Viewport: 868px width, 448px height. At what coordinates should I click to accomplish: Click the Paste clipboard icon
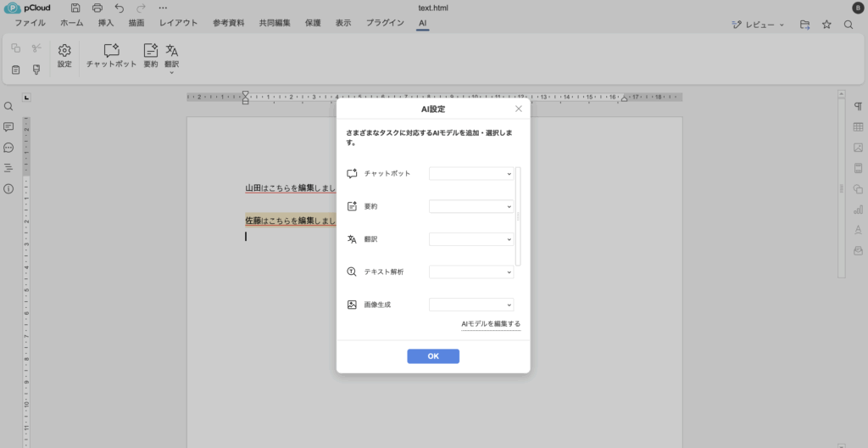tap(15, 70)
